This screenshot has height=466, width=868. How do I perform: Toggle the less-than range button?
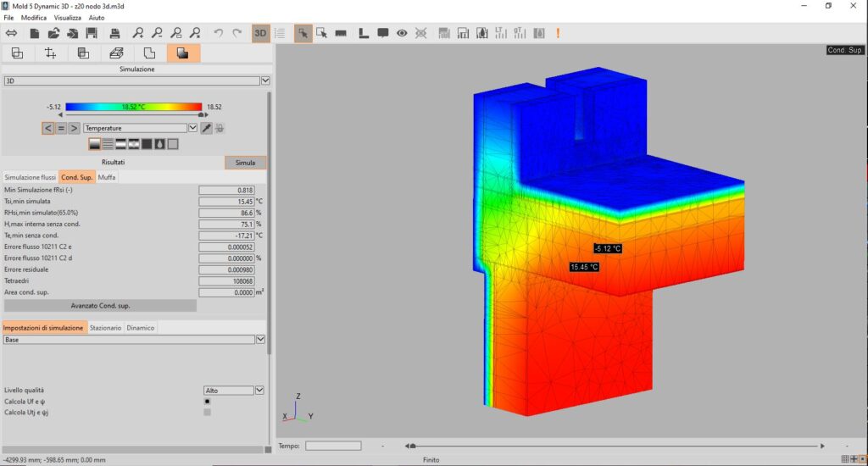pyautogui.click(x=48, y=128)
